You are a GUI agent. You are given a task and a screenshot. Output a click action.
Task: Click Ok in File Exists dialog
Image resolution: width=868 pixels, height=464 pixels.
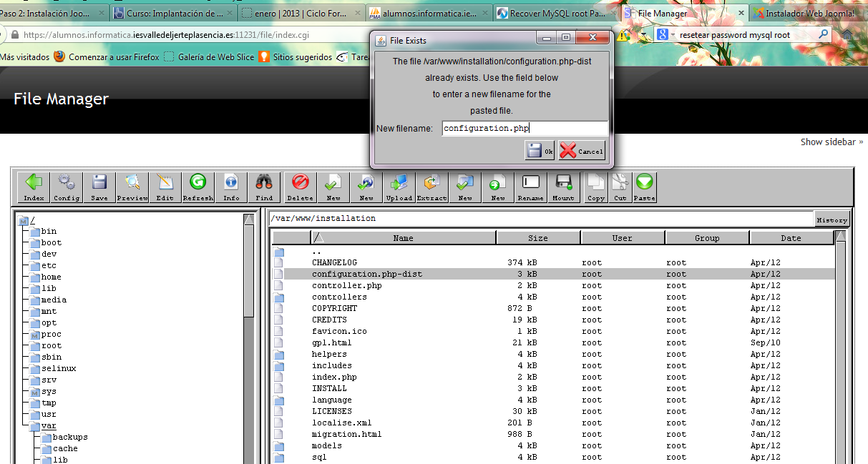(x=540, y=151)
